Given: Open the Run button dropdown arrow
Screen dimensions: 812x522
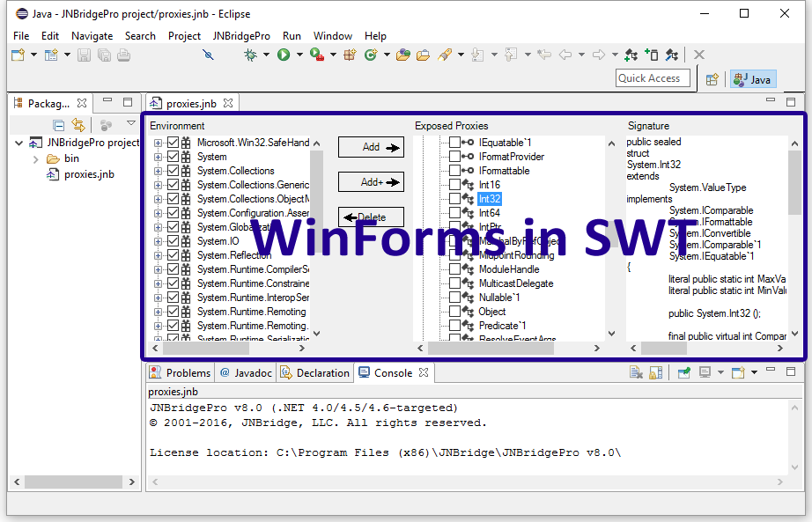Looking at the screenshot, I should click(x=299, y=55).
